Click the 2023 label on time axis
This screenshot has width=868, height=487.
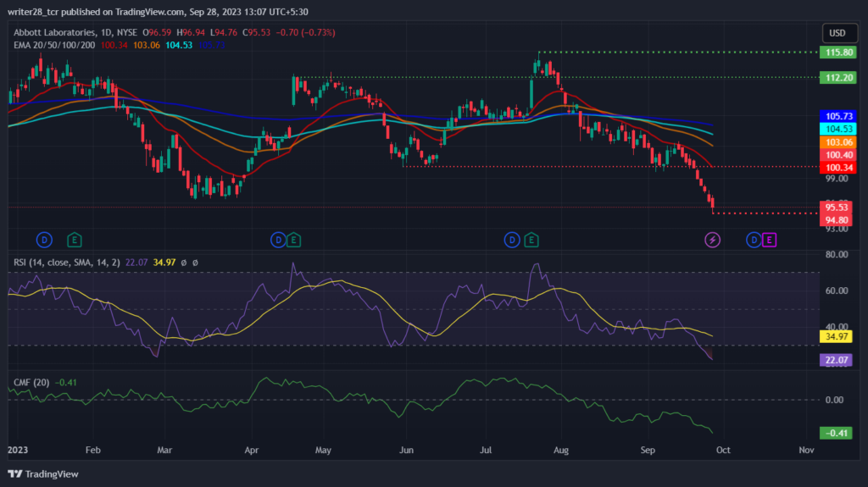pyautogui.click(x=18, y=450)
